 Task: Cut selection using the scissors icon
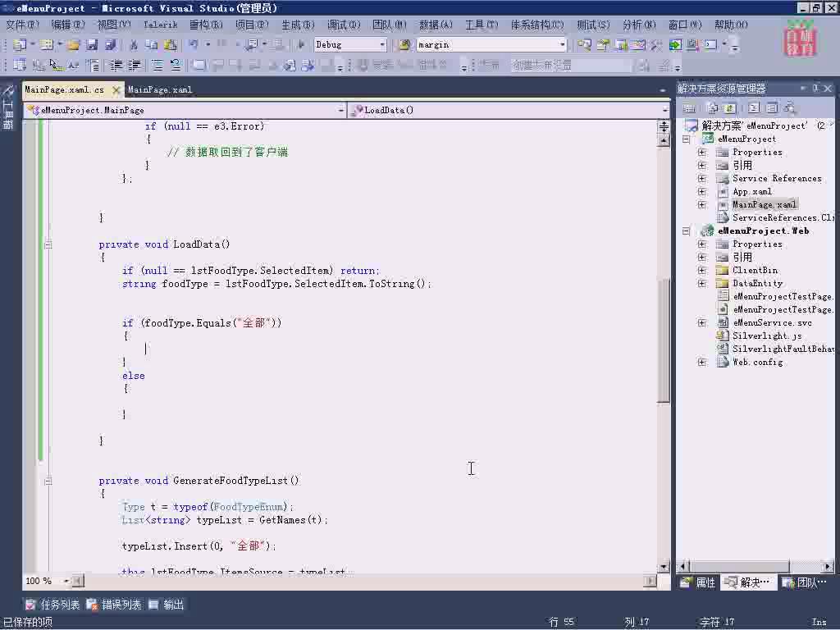coord(134,45)
